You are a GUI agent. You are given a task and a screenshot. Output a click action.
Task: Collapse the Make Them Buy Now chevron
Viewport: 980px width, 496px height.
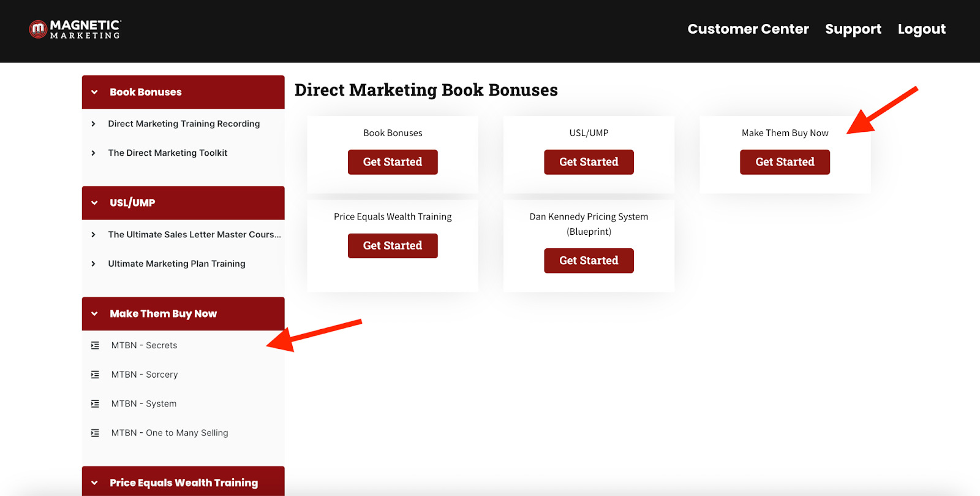pos(94,314)
